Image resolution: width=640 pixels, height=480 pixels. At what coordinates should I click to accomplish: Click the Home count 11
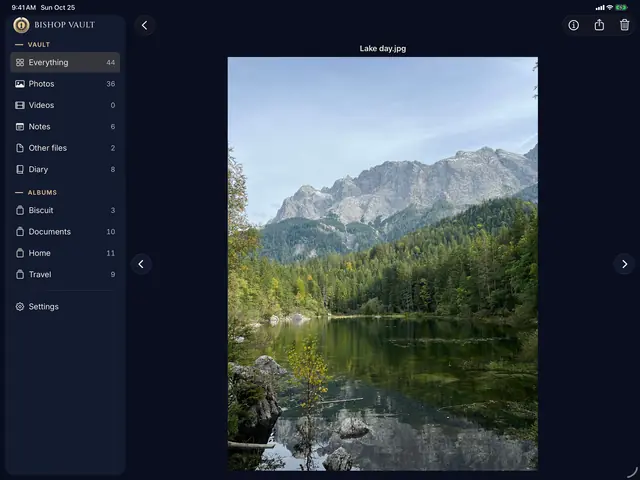click(111, 253)
